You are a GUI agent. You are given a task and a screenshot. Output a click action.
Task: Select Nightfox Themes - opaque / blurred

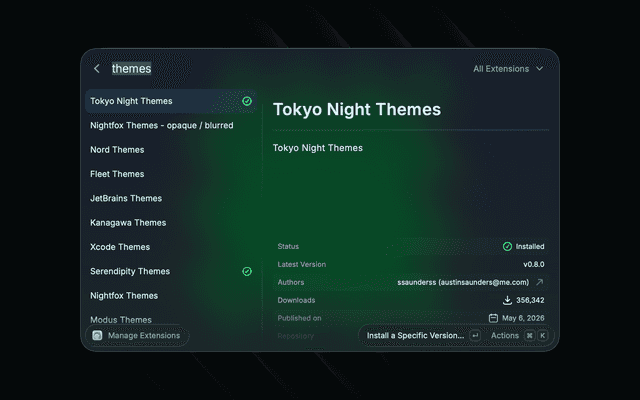pos(171,125)
